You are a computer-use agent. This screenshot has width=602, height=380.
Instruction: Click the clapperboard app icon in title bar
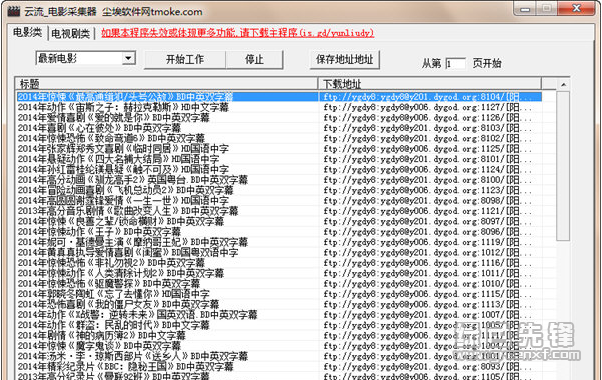click(14, 11)
